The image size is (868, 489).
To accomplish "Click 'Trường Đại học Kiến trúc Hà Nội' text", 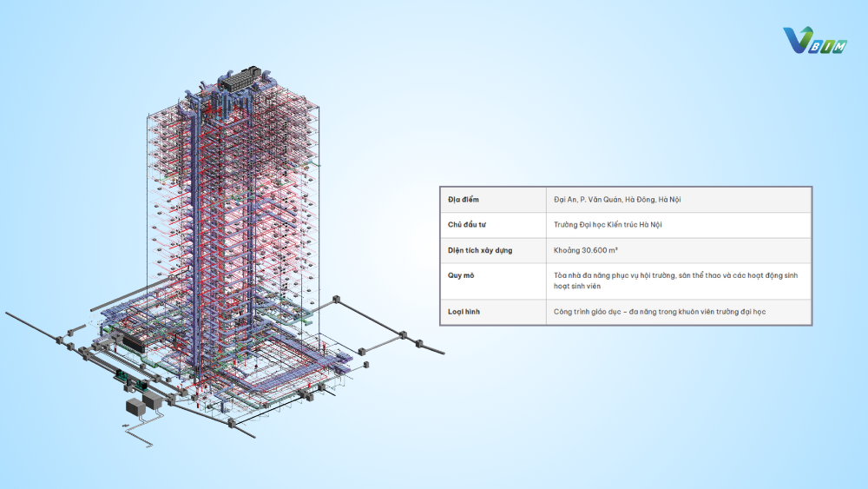I will point(608,225).
